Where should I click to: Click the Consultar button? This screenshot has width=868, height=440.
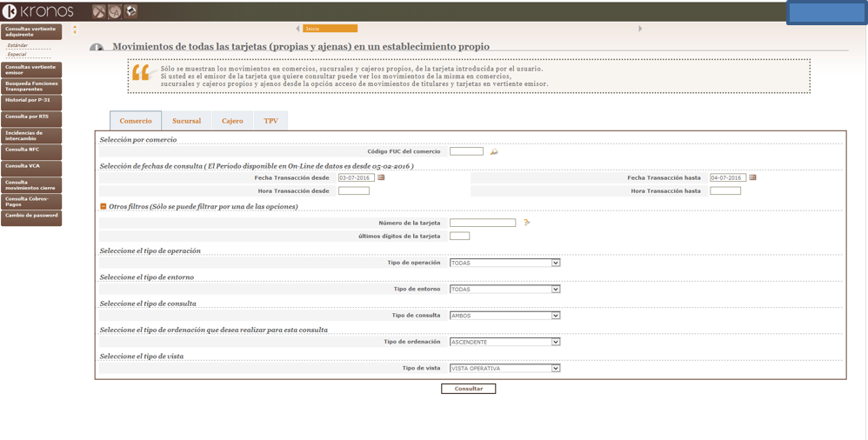click(468, 389)
